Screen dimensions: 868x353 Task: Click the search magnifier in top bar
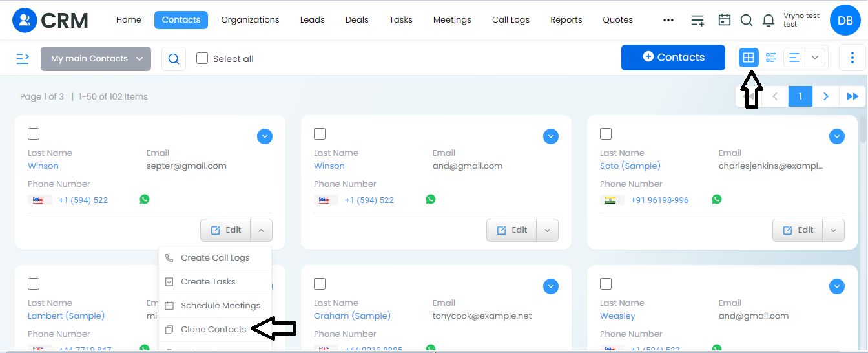tap(747, 20)
